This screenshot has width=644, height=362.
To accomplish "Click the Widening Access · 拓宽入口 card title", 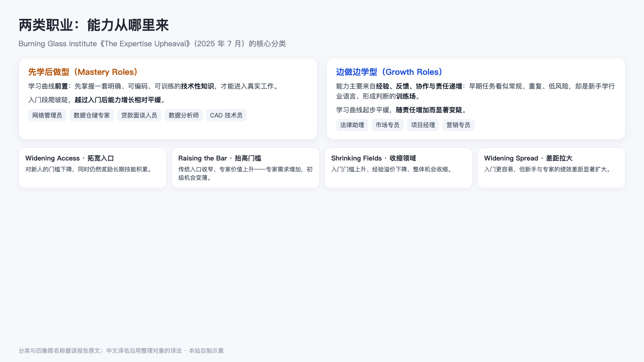I will 70,158.
